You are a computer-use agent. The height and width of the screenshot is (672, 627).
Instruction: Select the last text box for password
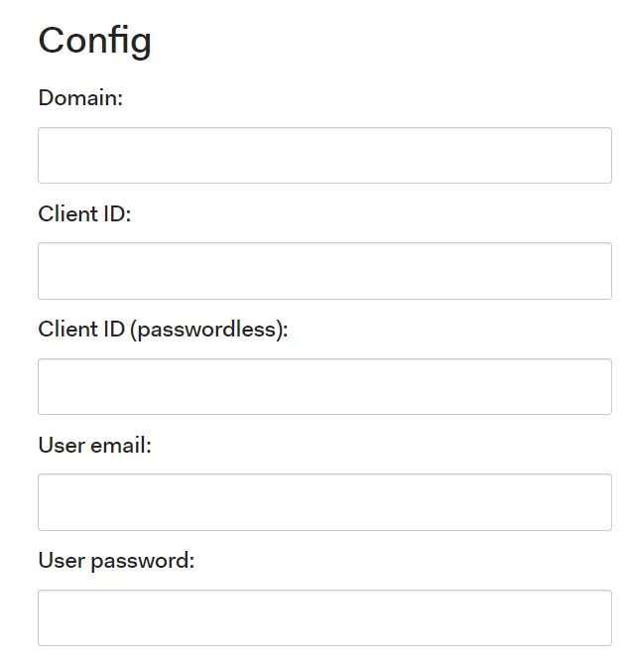324,617
